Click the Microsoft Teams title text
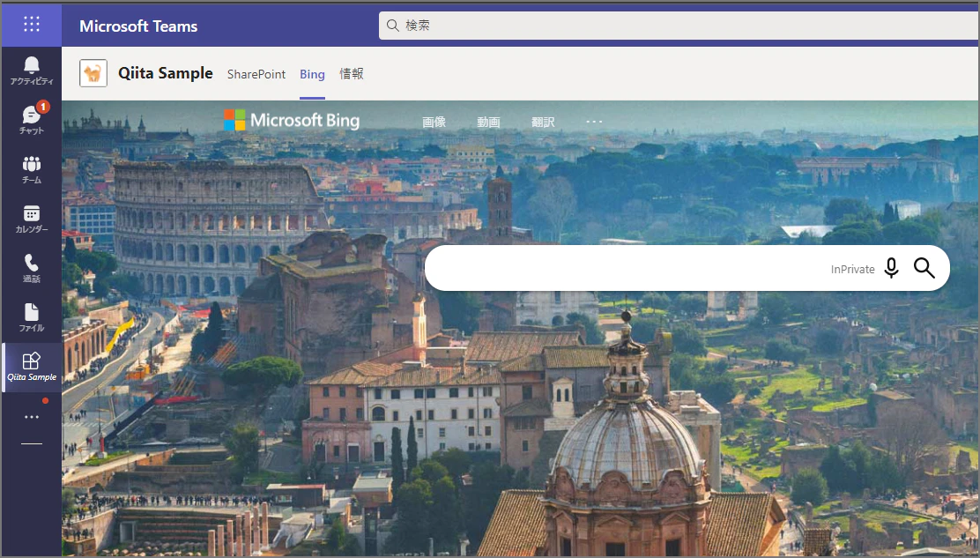This screenshot has width=980, height=558. 138,26
